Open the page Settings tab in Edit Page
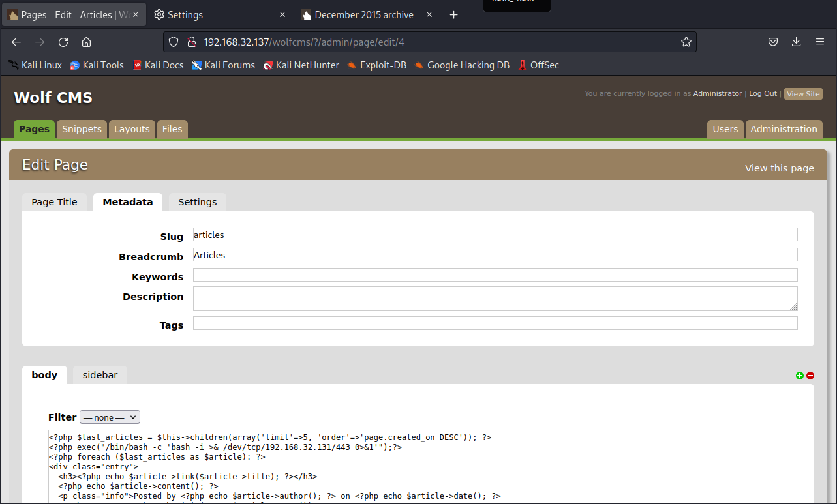This screenshot has height=504, width=837. (x=198, y=202)
